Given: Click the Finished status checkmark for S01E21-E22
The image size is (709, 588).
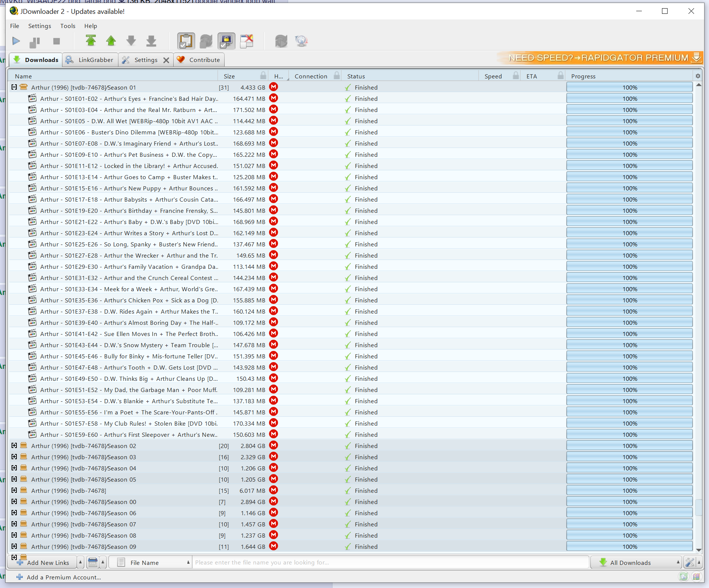Looking at the screenshot, I should (348, 222).
